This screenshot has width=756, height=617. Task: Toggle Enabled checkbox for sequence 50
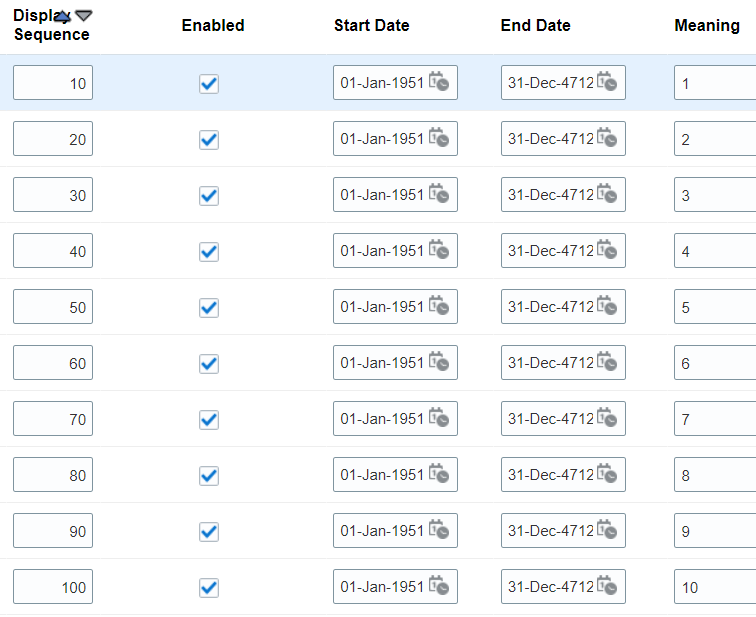click(209, 308)
